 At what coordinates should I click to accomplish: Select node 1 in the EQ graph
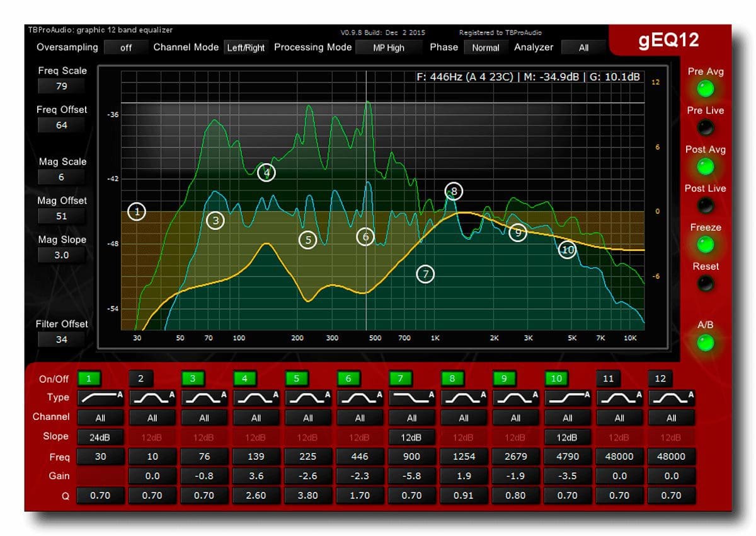(x=137, y=211)
